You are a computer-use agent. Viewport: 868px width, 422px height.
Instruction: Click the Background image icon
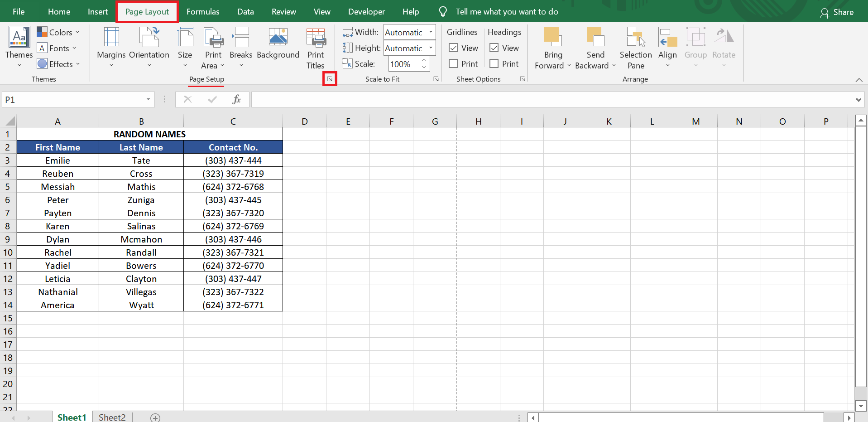pos(278,37)
